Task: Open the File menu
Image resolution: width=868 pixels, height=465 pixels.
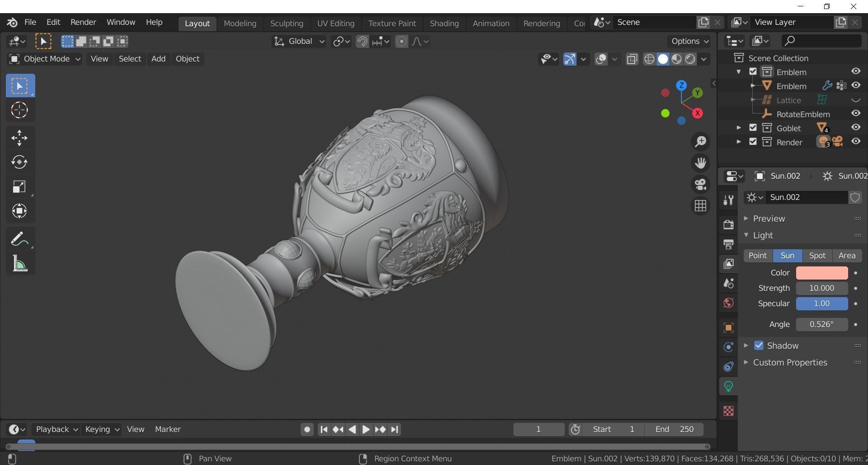Action: (30, 22)
